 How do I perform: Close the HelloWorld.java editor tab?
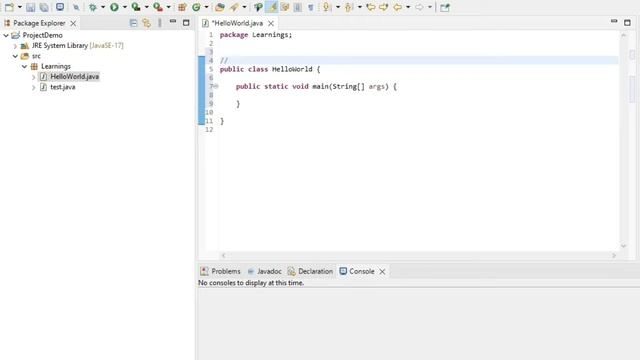(x=271, y=23)
